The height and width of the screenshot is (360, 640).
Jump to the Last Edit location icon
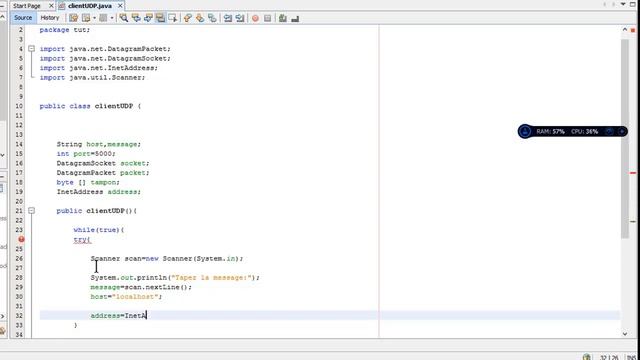point(73,18)
